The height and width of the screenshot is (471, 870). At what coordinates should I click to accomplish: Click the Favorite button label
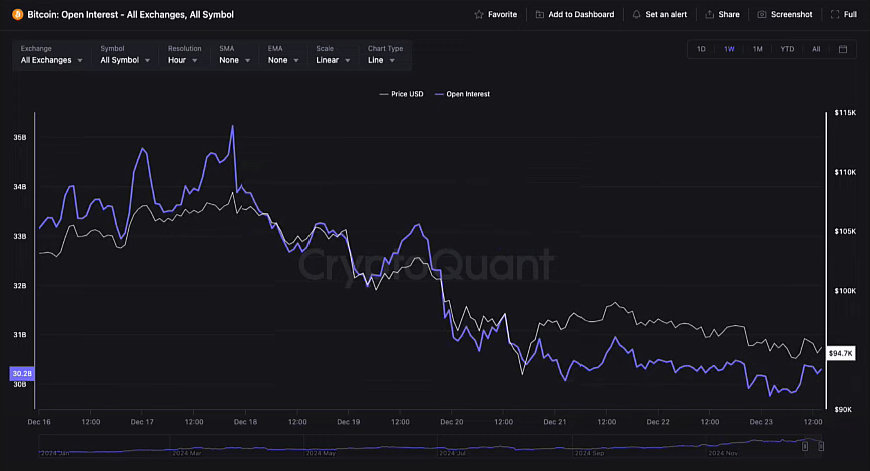[x=503, y=14]
